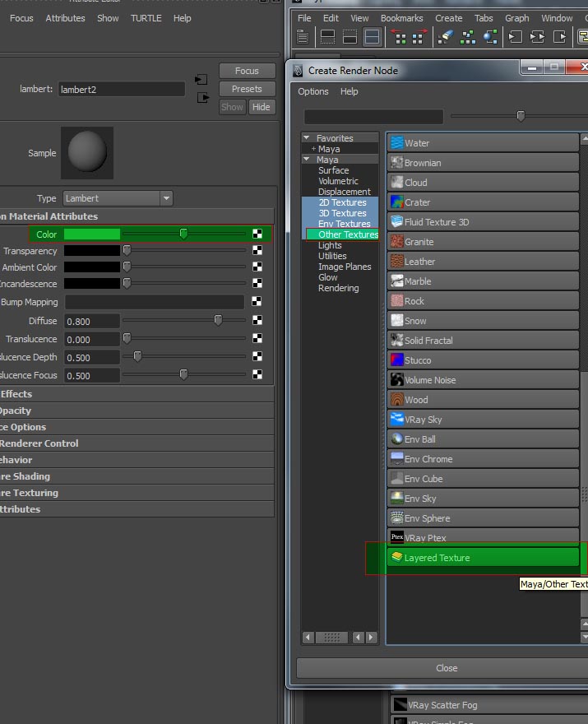The width and height of the screenshot is (588, 724).
Task: Select the Utilities category
Action: click(x=332, y=256)
